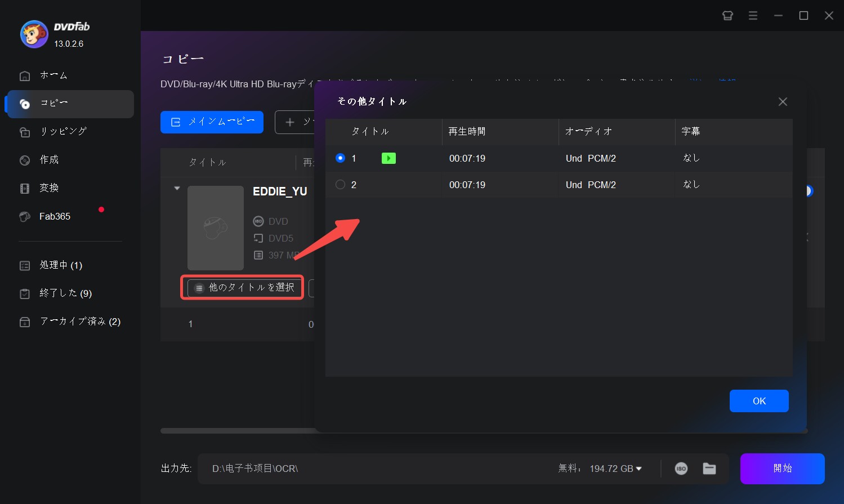The width and height of the screenshot is (844, 504).
Task: Click the EDDIE_YU disc thumbnail
Action: click(x=216, y=228)
